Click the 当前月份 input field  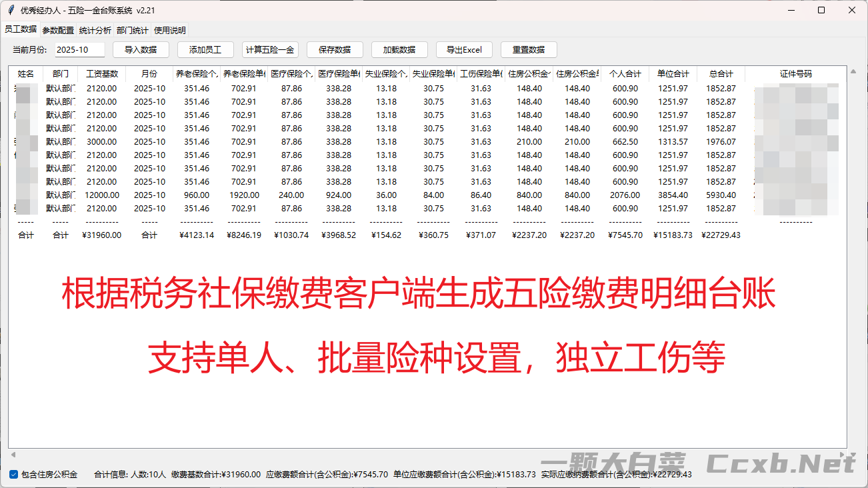pyautogui.click(x=79, y=50)
